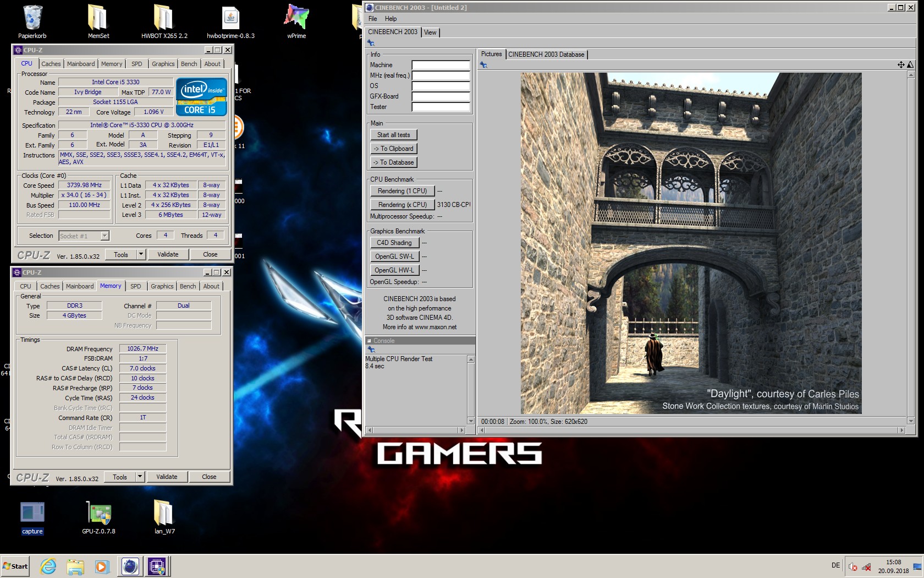Click the To Database button
The image size is (924, 578).
(x=394, y=162)
